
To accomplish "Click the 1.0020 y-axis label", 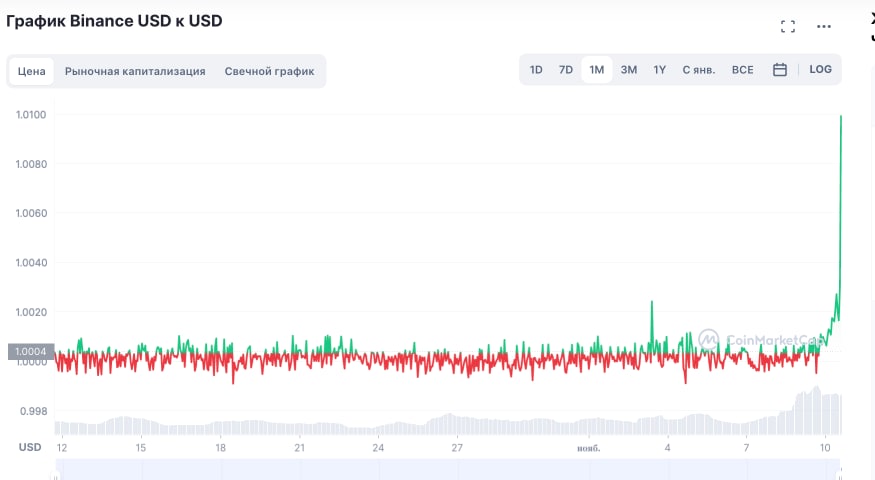I will tap(31, 312).
